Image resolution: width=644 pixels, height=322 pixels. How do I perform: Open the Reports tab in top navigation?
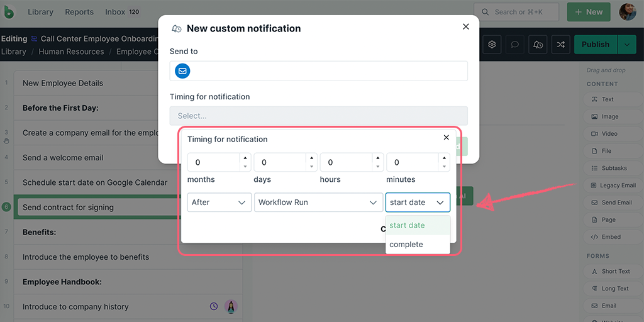tap(79, 12)
